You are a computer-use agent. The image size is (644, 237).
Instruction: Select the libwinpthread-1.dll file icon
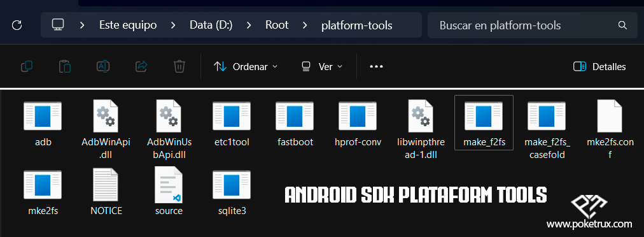[x=421, y=115]
